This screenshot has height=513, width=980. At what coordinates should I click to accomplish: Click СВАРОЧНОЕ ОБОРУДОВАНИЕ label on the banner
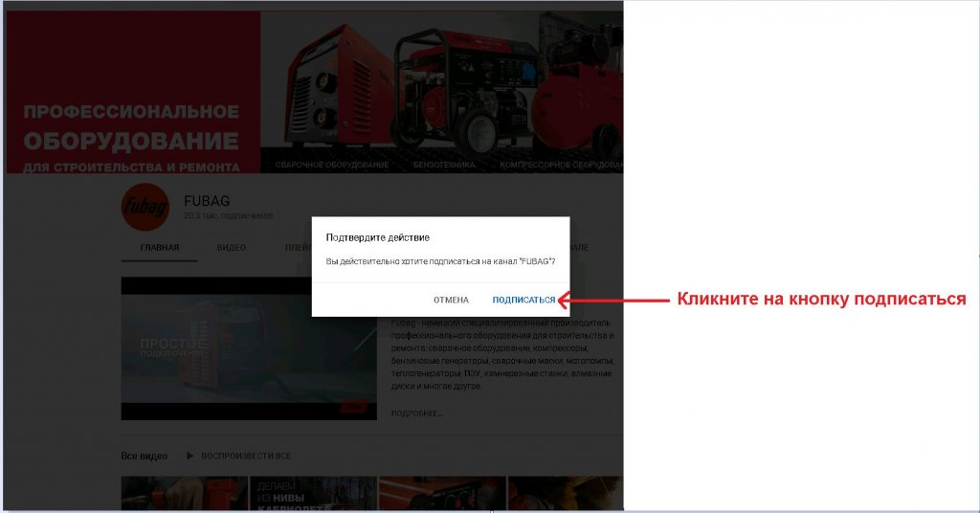pos(331,165)
